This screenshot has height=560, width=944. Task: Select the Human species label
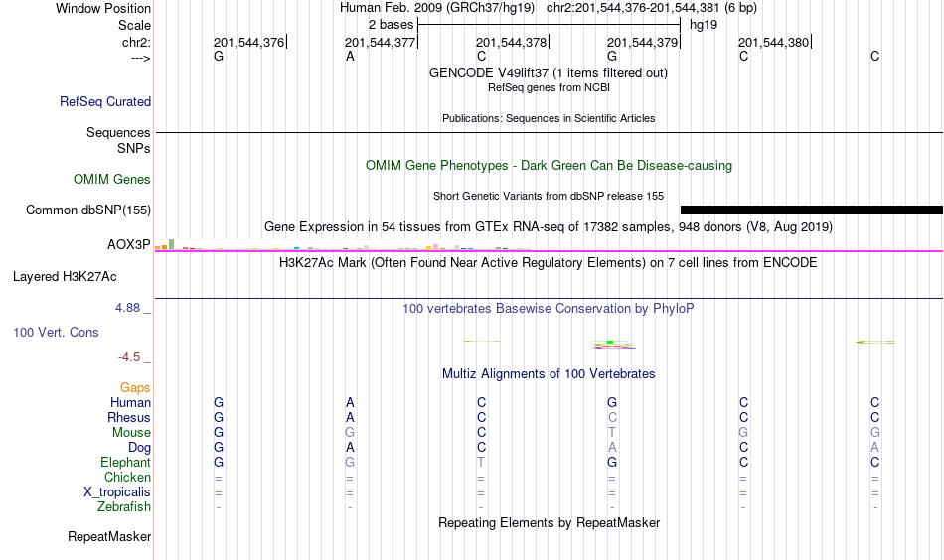pos(130,402)
